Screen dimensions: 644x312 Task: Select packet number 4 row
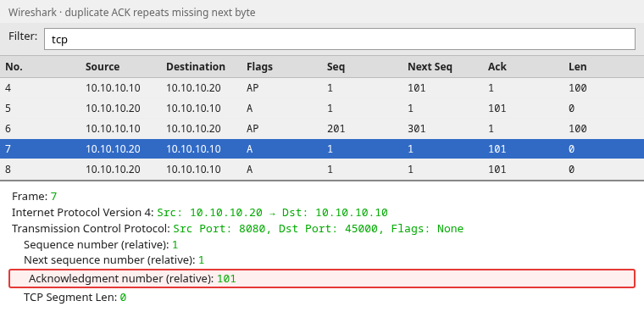[x=322, y=88]
